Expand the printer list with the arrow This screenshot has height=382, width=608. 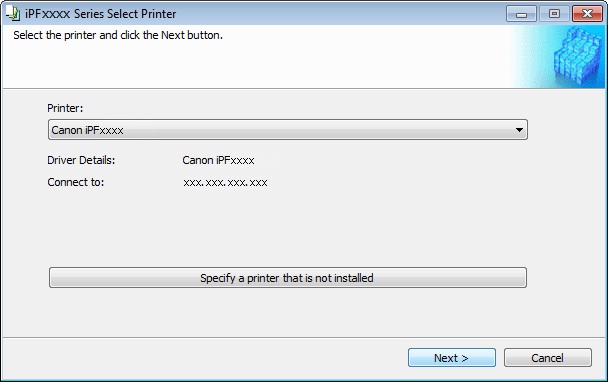point(519,130)
